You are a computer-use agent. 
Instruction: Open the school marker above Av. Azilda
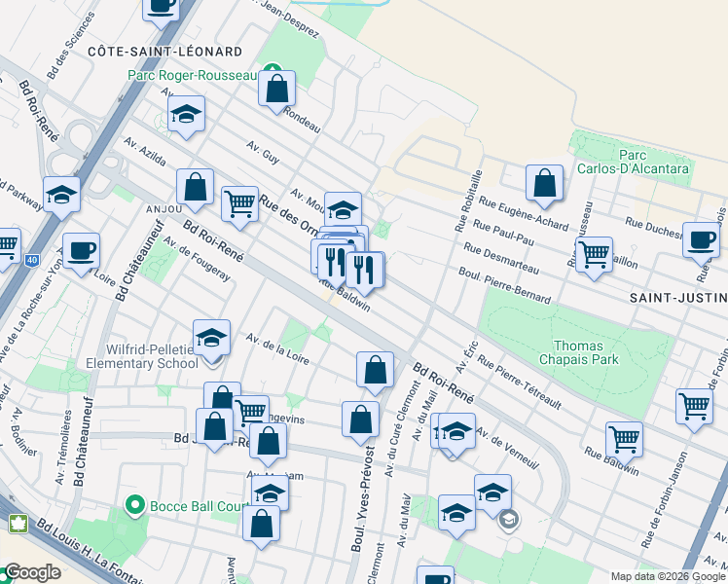(x=186, y=117)
